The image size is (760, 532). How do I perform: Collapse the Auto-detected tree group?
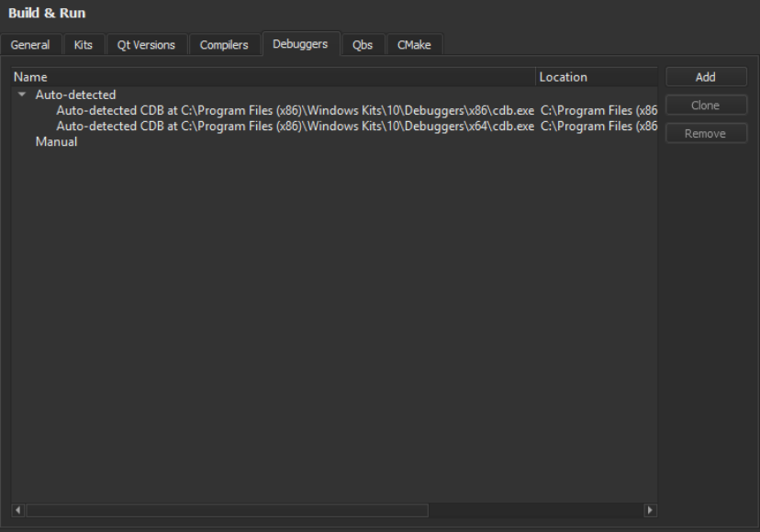pos(22,94)
